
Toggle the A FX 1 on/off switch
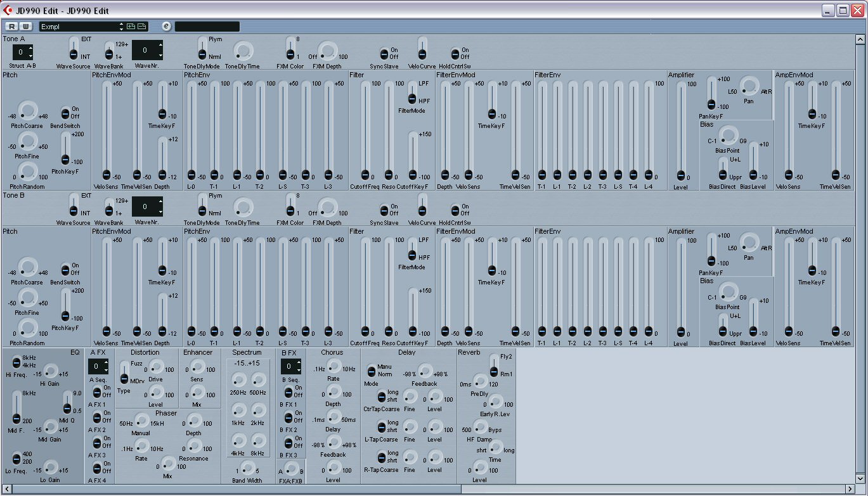[x=97, y=391]
